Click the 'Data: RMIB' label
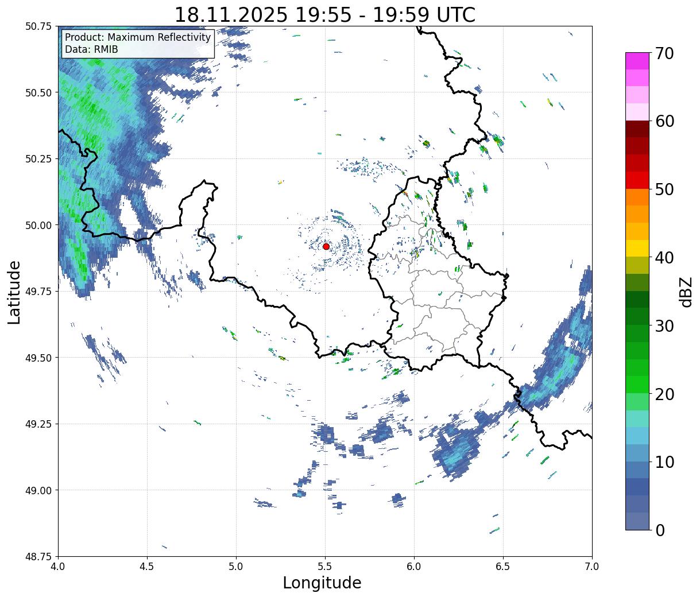Image resolution: width=700 pixels, height=597 pixels. pyautogui.click(x=91, y=49)
